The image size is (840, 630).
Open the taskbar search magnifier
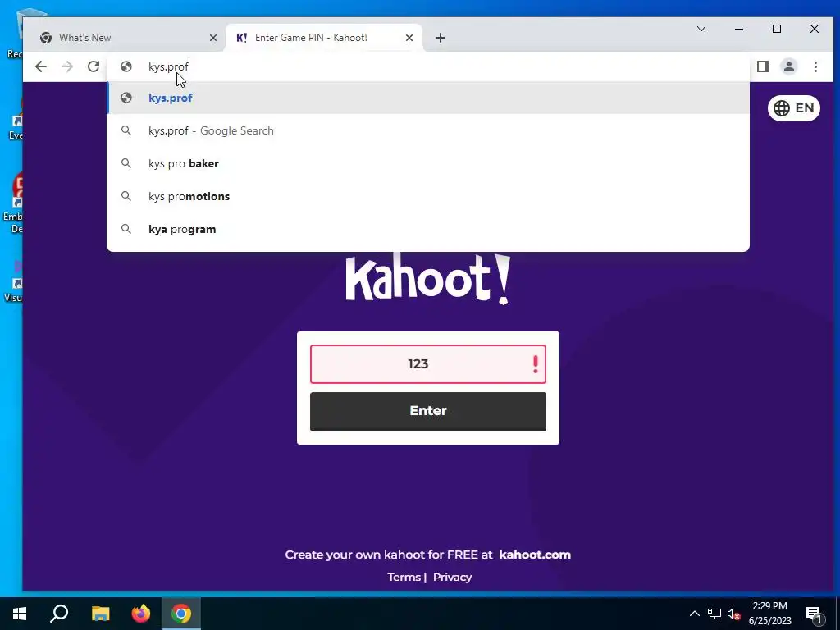(x=59, y=614)
